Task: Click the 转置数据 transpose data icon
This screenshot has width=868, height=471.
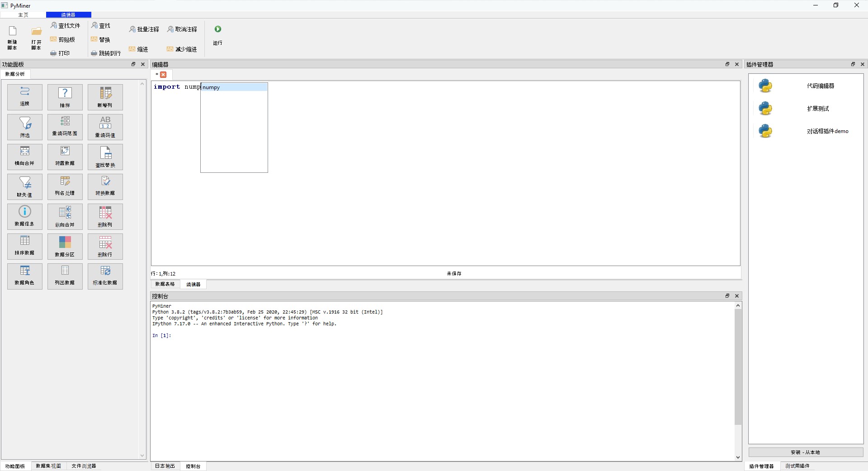Action: [65, 157]
